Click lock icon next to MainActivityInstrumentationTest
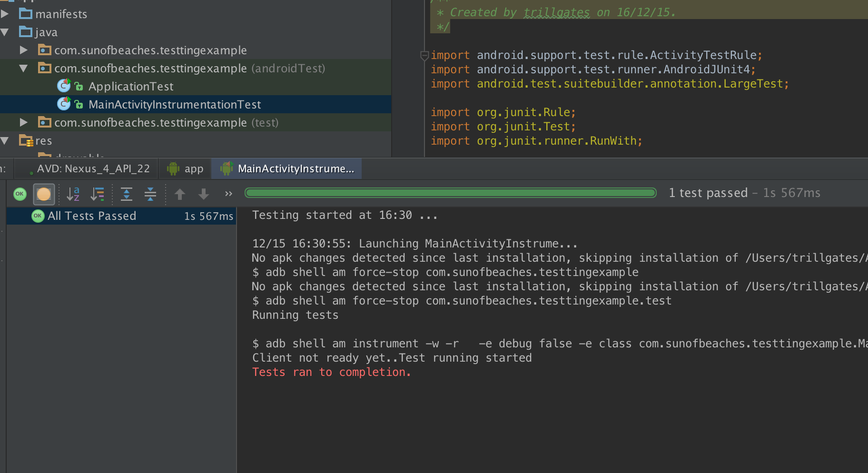 (x=79, y=105)
